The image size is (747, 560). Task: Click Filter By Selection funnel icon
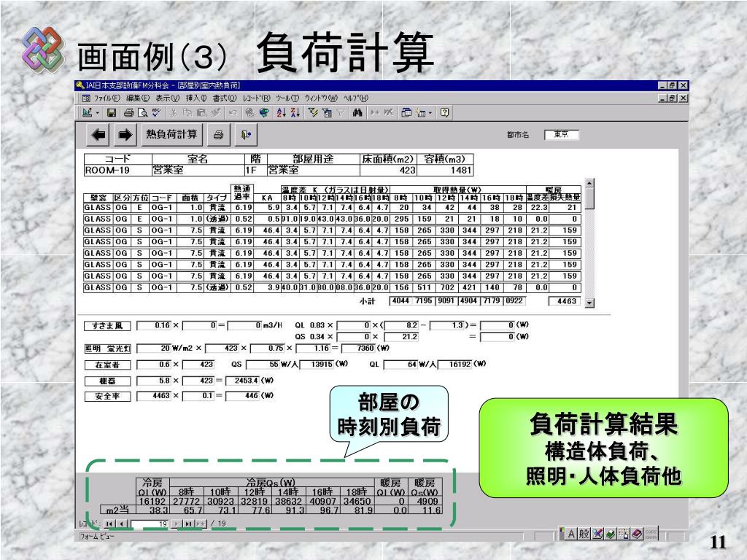tap(312, 113)
